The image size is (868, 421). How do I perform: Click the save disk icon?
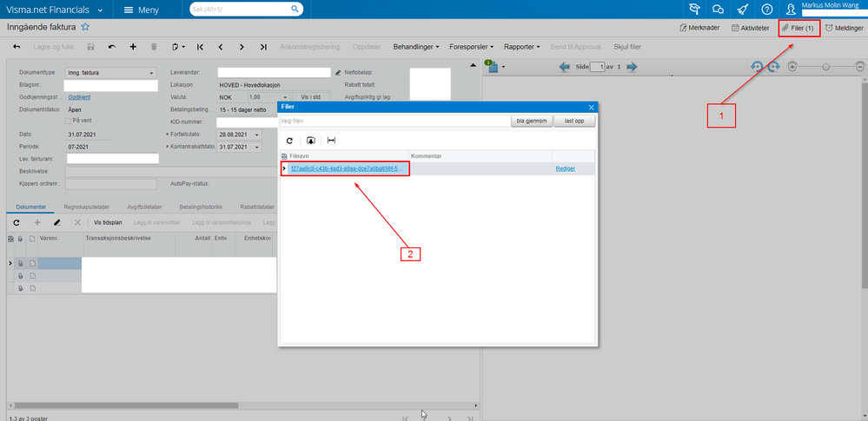pyautogui.click(x=90, y=47)
